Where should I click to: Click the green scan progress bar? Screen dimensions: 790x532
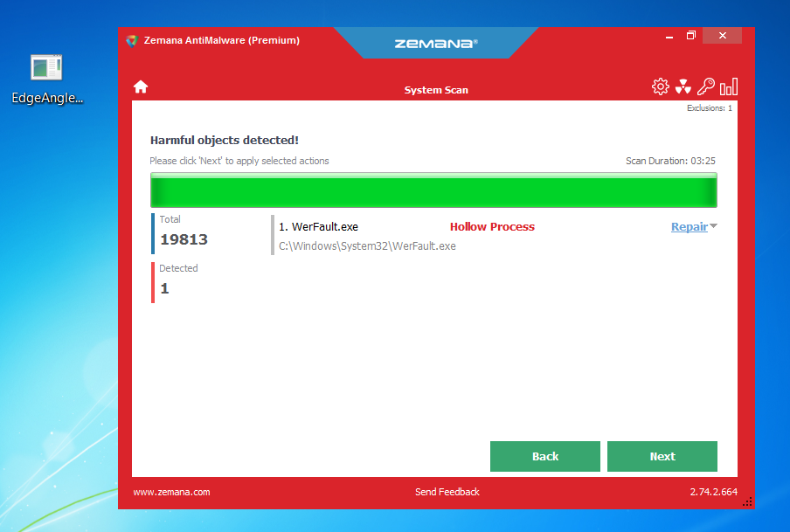click(433, 190)
